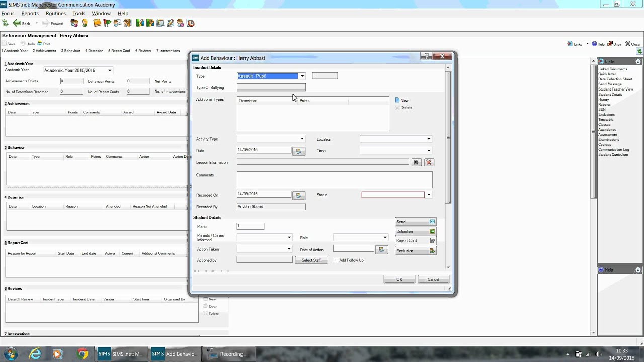Open the Routines menu
The width and height of the screenshot is (644, 362).
coord(56,13)
